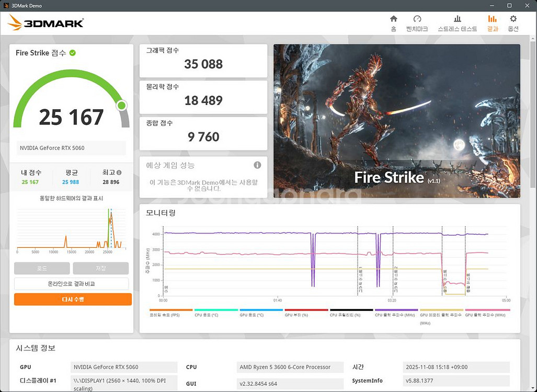Click the 저장 save button
The width and height of the screenshot is (537, 392).
click(x=101, y=268)
